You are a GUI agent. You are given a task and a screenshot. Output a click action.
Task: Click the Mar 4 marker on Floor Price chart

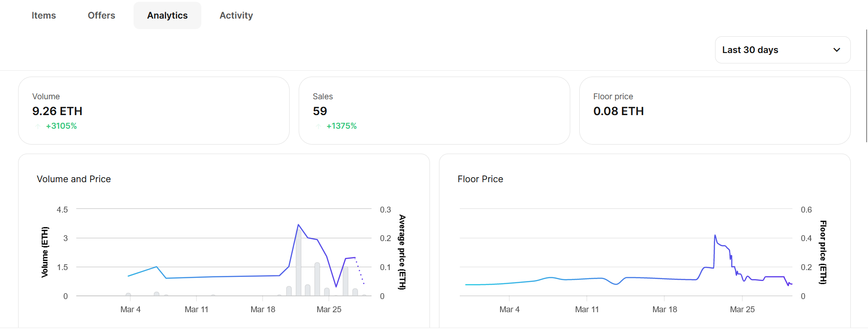tap(509, 309)
